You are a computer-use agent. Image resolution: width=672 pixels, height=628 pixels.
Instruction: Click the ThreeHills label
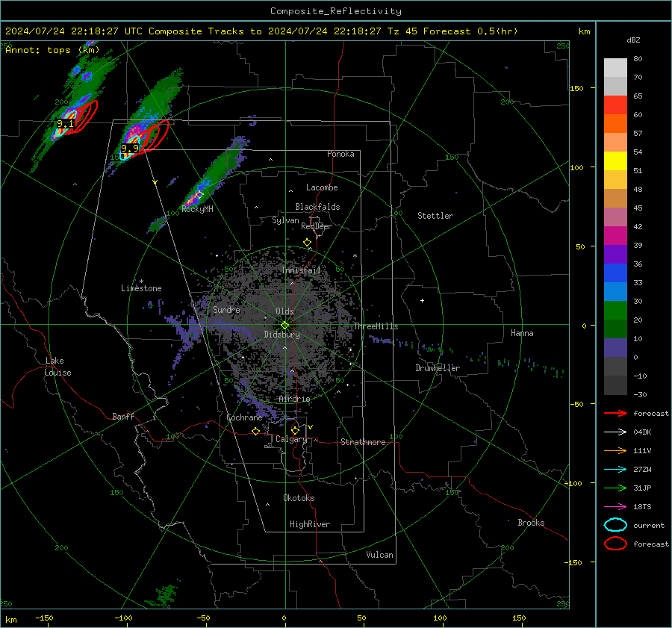[x=376, y=326]
